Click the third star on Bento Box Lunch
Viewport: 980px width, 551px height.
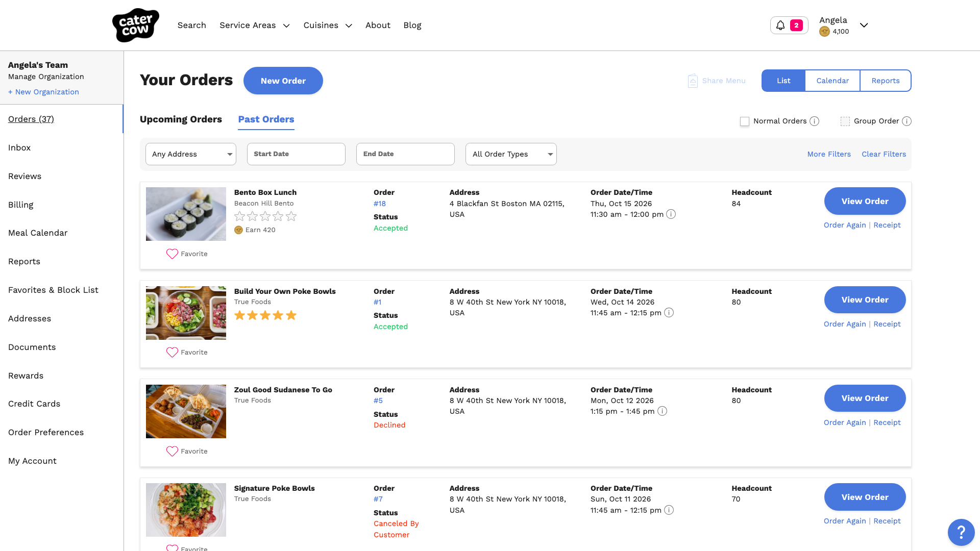265,216
